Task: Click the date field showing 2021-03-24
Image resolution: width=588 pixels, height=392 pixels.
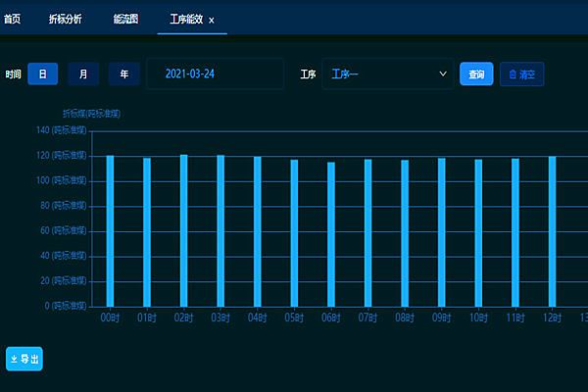Action: 214,73
